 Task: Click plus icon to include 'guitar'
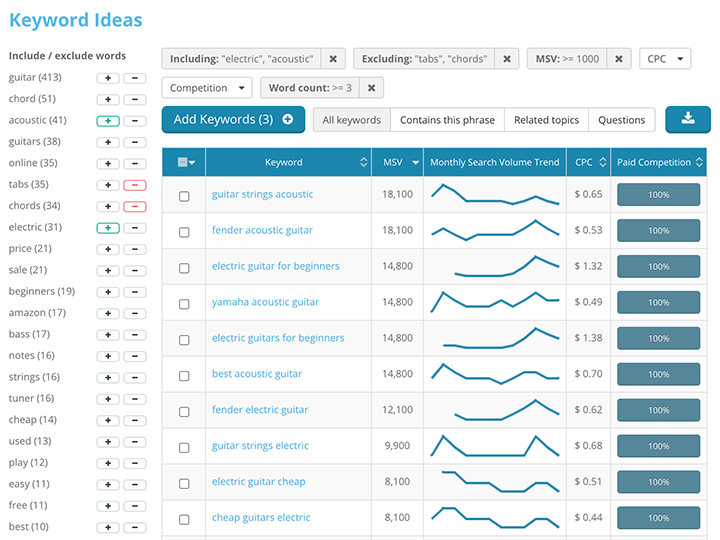108,78
